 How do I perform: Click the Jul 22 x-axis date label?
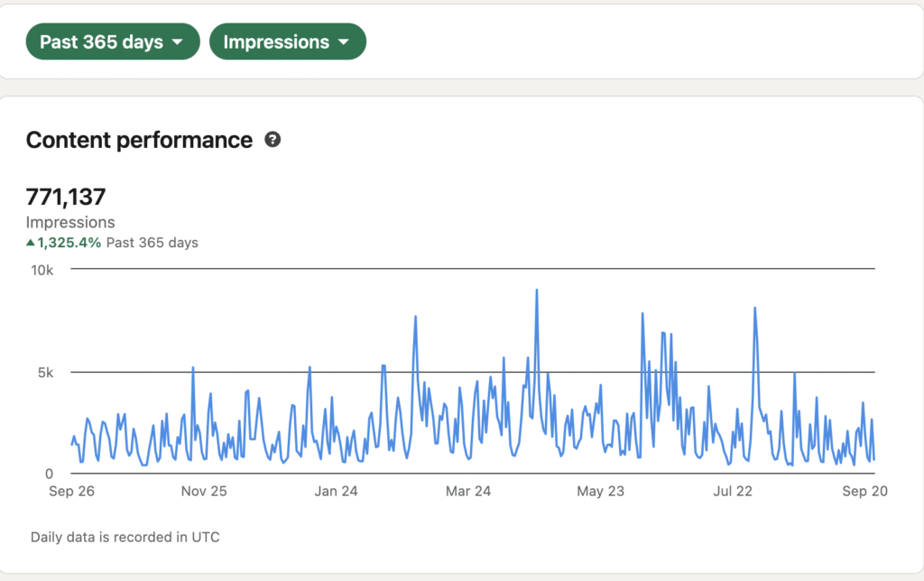point(733,492)
